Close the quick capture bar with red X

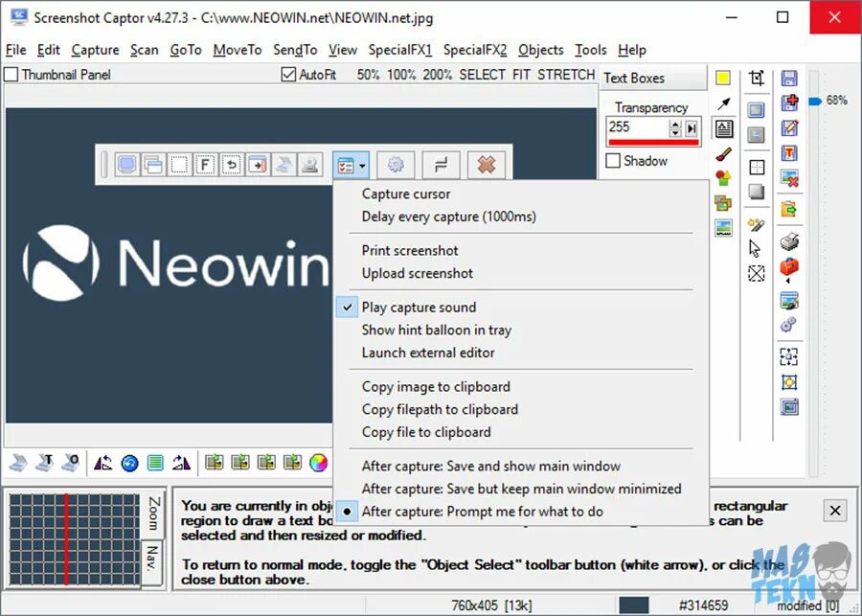click(486, 165)
